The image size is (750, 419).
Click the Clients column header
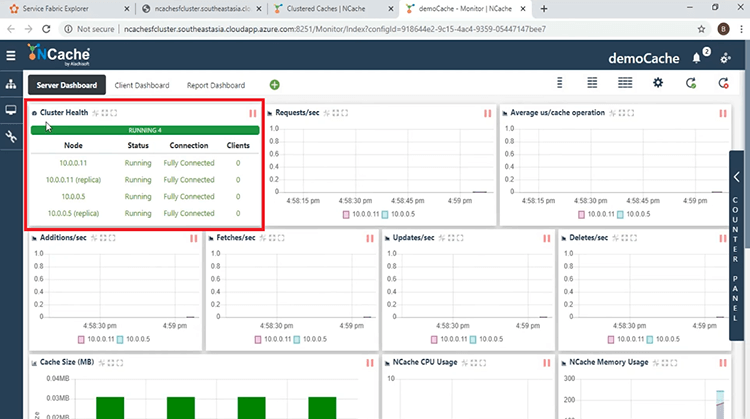click(238, 145)
